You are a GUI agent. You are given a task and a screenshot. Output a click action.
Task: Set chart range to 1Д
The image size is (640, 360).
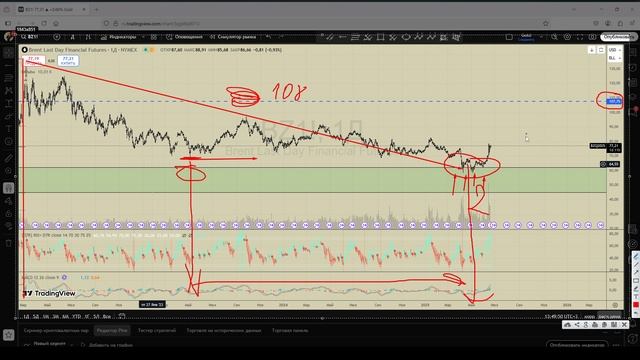26,316
